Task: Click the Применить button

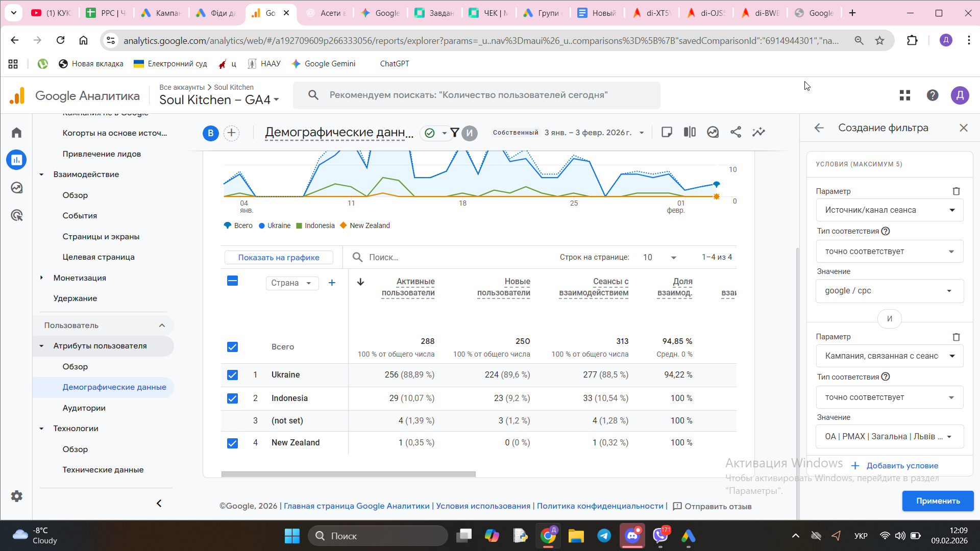Action: pos(937,501)
